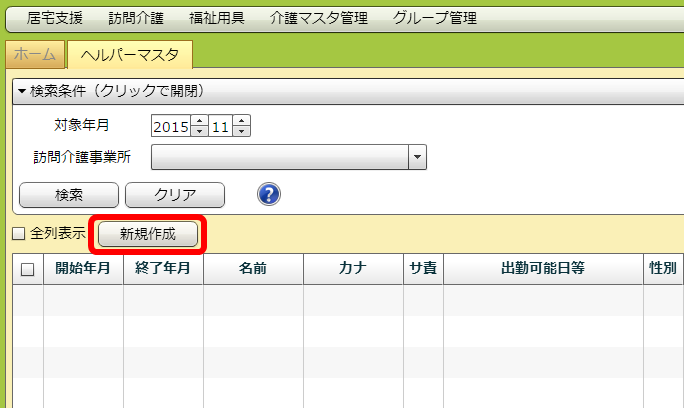
Task: Increase the year value with up arrow
Action: point(199,121)
